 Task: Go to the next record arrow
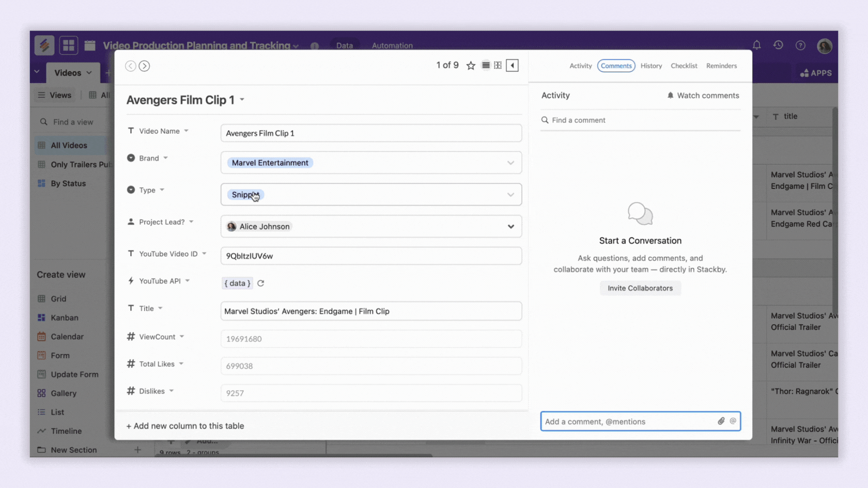tap(144, 66)
